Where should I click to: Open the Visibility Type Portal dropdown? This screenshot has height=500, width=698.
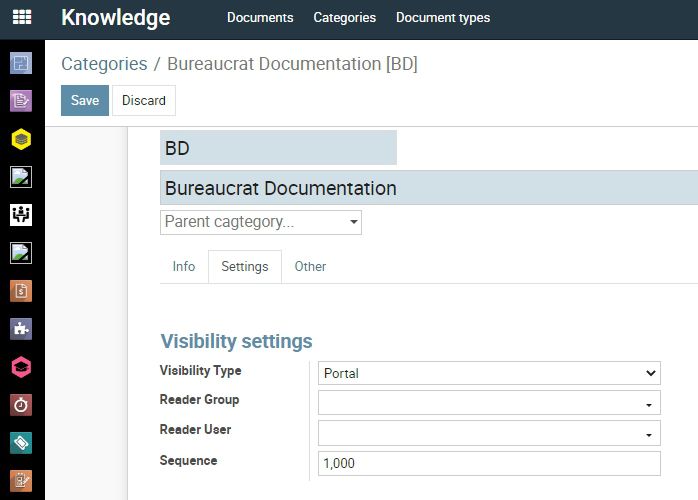pos(489,373)
